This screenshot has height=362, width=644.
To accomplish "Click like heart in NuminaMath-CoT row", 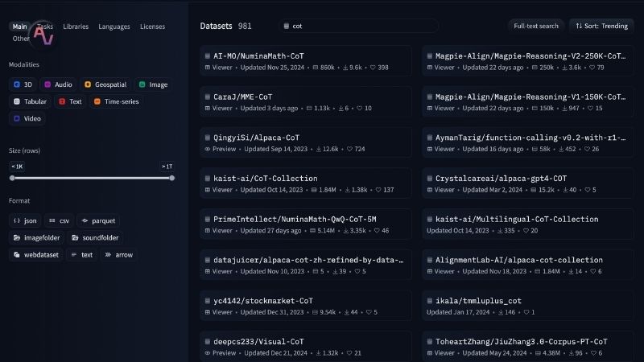I will (373, 68).
